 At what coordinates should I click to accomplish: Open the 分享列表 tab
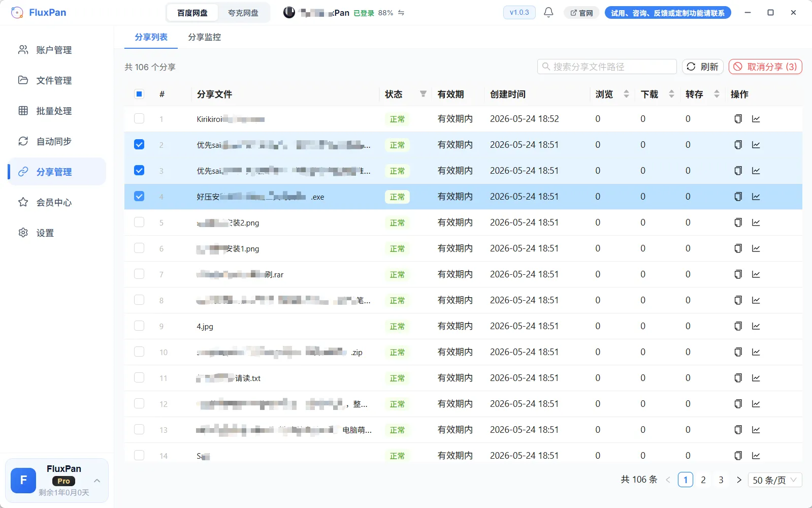point(151,37)
